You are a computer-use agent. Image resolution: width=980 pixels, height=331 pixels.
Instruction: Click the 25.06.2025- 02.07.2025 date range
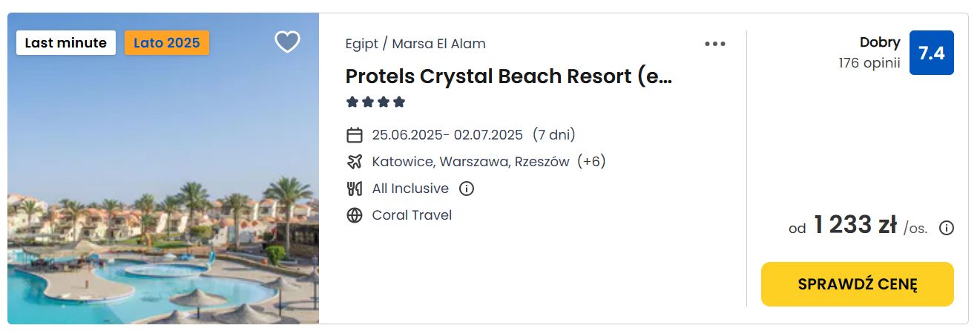pyautogui.click(x=447, y=135)
